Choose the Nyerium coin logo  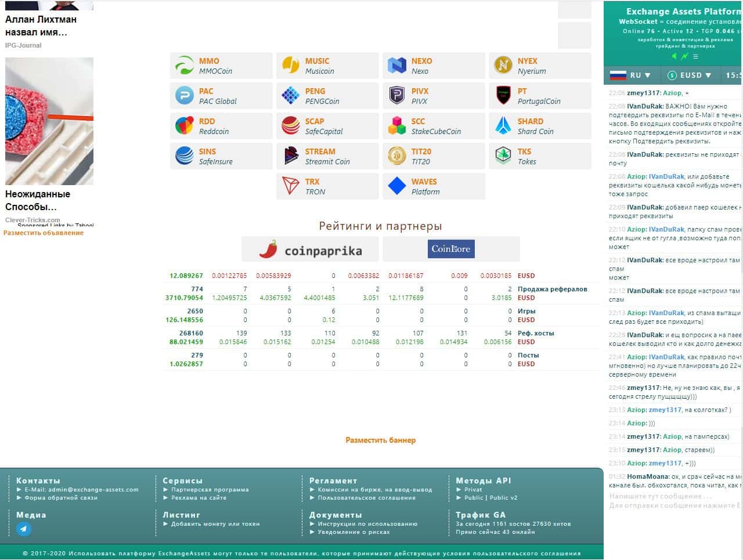[503, 66]
